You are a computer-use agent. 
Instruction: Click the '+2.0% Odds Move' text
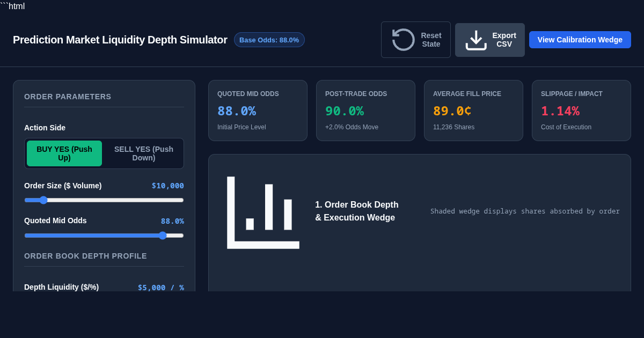pyautogui.click(x=352, y=127)
